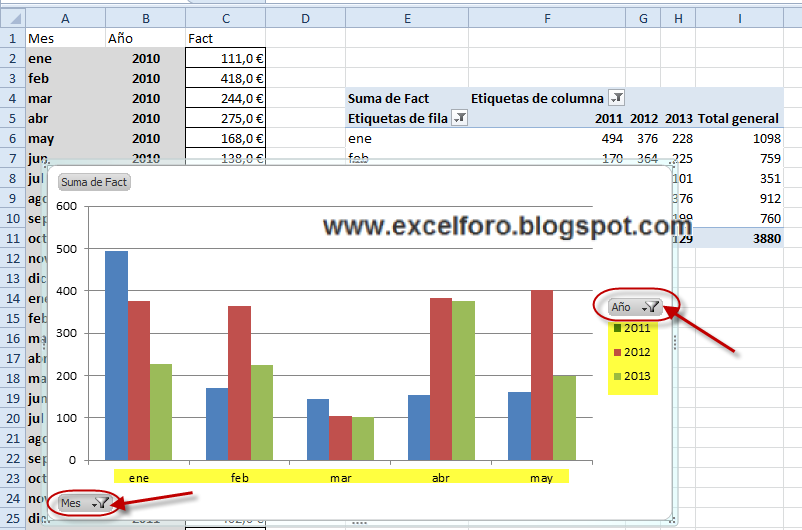802x530 pixels.
Task: Select column G header
Action: click(x=643, y=18)
